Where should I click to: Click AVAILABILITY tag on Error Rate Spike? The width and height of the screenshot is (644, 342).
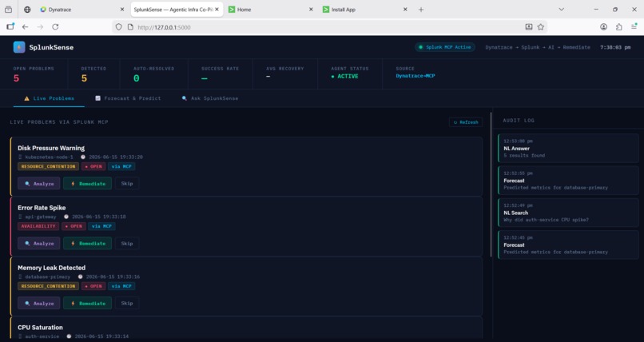click(x=38, y=226)
